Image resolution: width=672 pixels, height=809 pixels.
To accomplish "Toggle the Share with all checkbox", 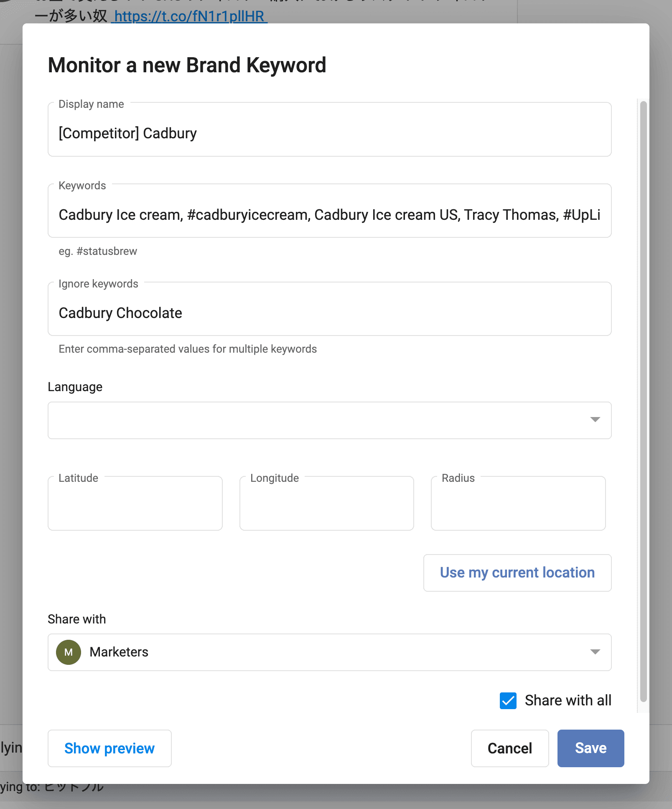I will [508, 701].
